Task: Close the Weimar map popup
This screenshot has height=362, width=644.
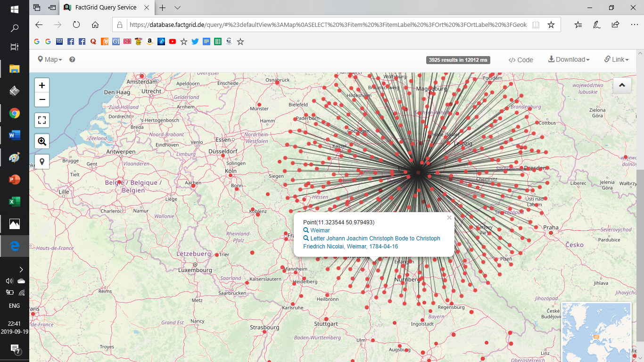Action: pos(449,218)
